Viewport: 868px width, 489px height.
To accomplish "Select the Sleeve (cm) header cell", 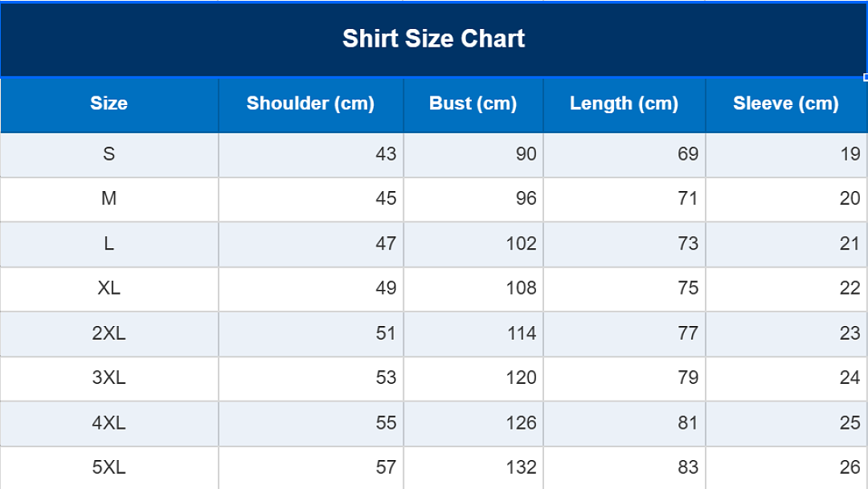I will pyautogui.click(x=786, y=104).
